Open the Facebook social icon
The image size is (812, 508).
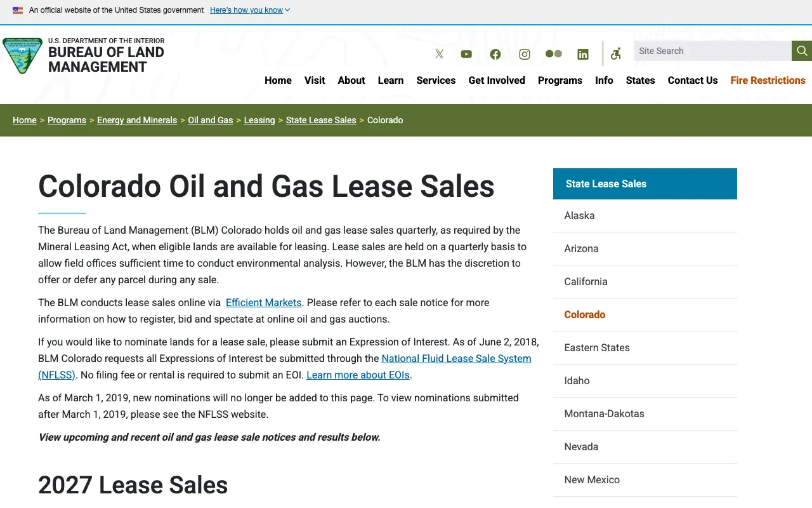click(495, 54)
